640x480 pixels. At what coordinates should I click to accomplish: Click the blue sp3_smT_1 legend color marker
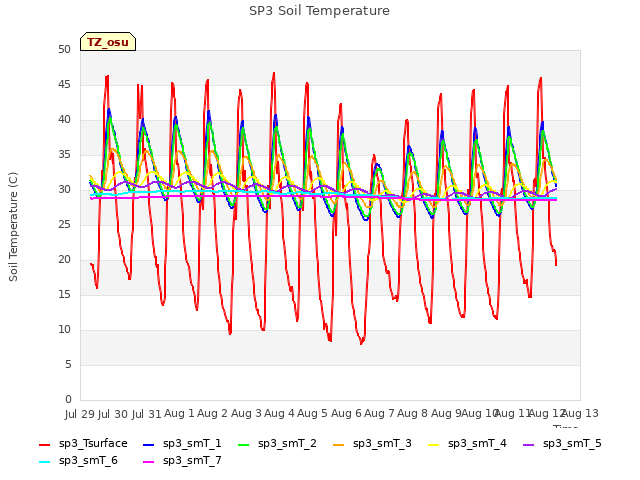[149, 444]
